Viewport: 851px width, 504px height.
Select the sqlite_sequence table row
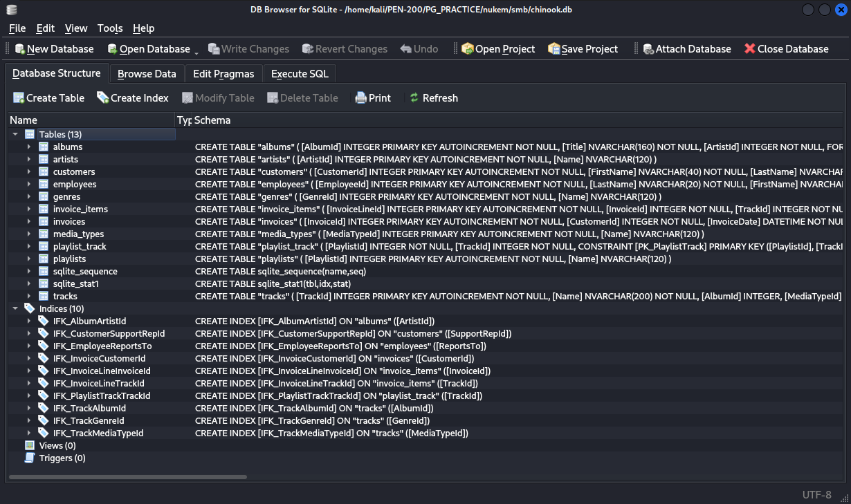coord(425,271)
